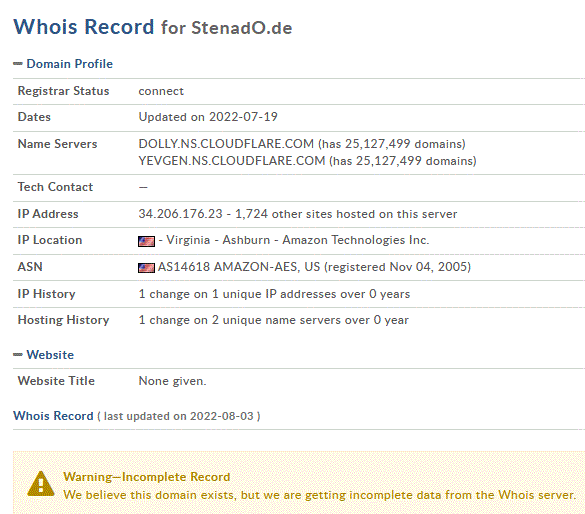
Task: Click the minus icon beside Domain Profile
Action: point(18,64)
